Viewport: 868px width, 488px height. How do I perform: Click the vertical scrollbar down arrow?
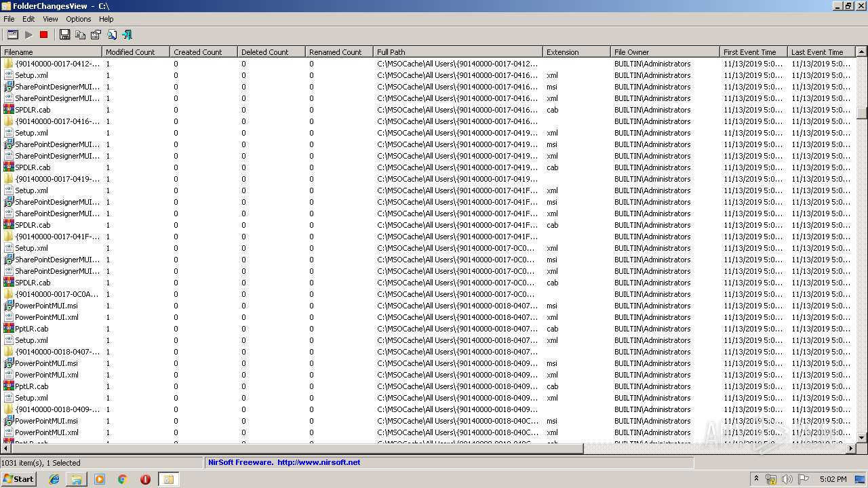coord(862,438)
